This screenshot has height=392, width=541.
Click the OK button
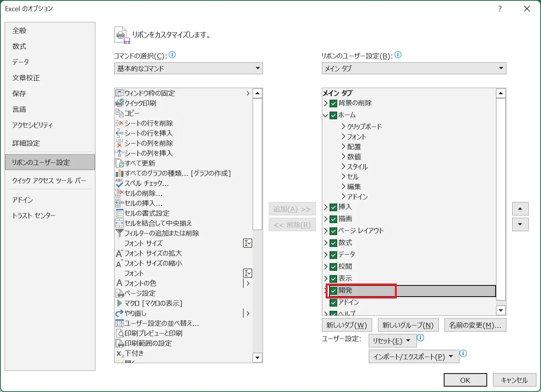click(x=465, y=380)
